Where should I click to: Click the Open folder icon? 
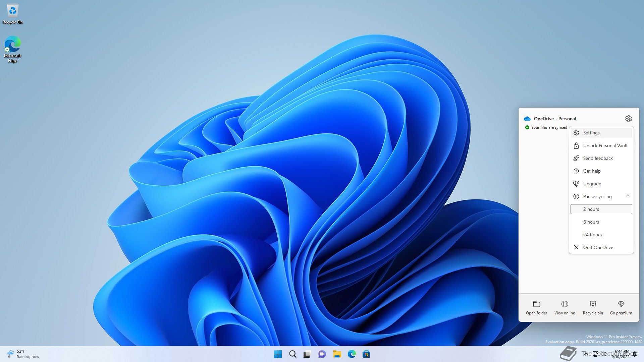536,307
